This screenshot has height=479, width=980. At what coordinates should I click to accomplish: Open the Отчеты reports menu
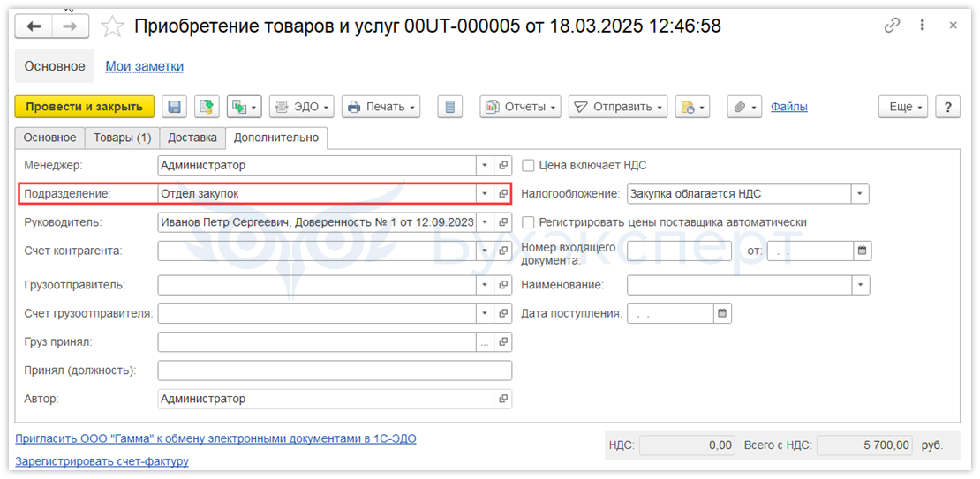(520, 107)
